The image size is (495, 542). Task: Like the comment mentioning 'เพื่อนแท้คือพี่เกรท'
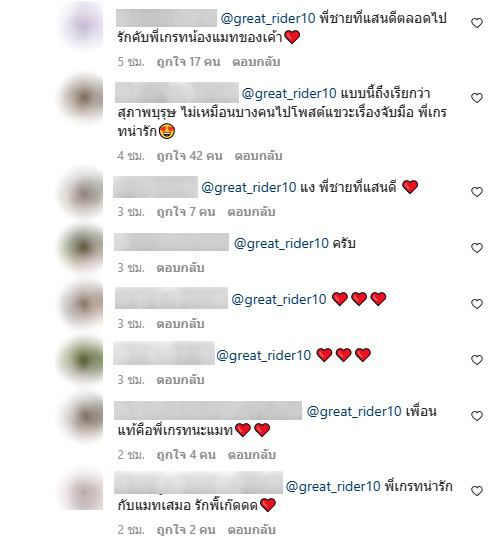(x=477, y=416)
